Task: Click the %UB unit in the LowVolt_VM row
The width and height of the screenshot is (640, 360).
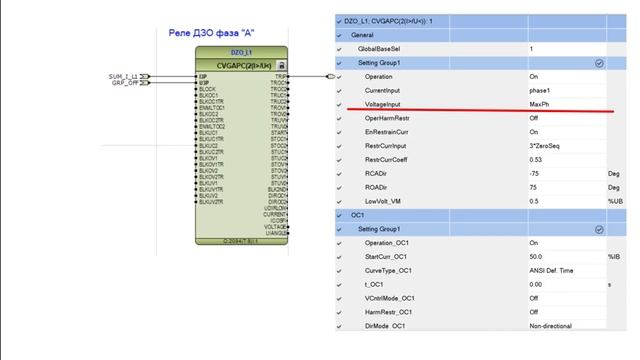Action: (x=615, y=202)
